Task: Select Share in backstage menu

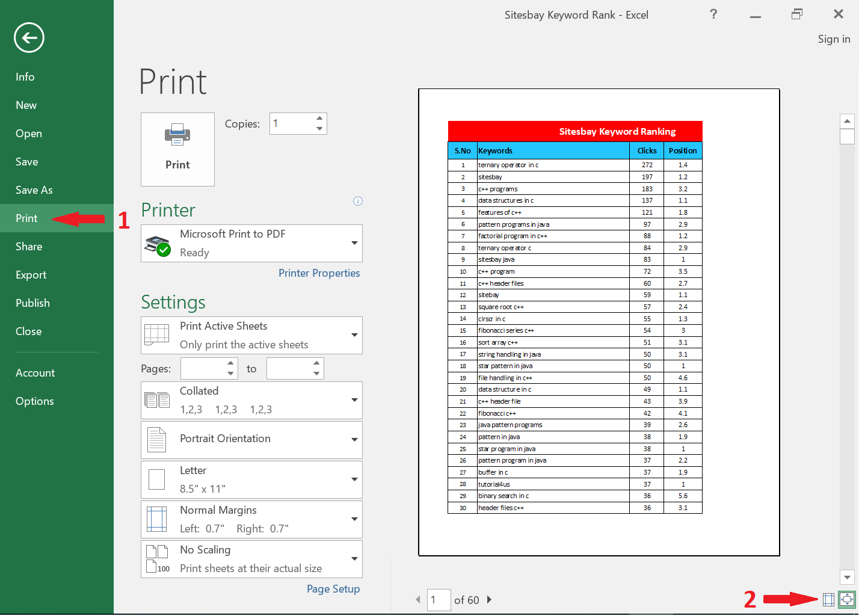Action: click(57, 247)
